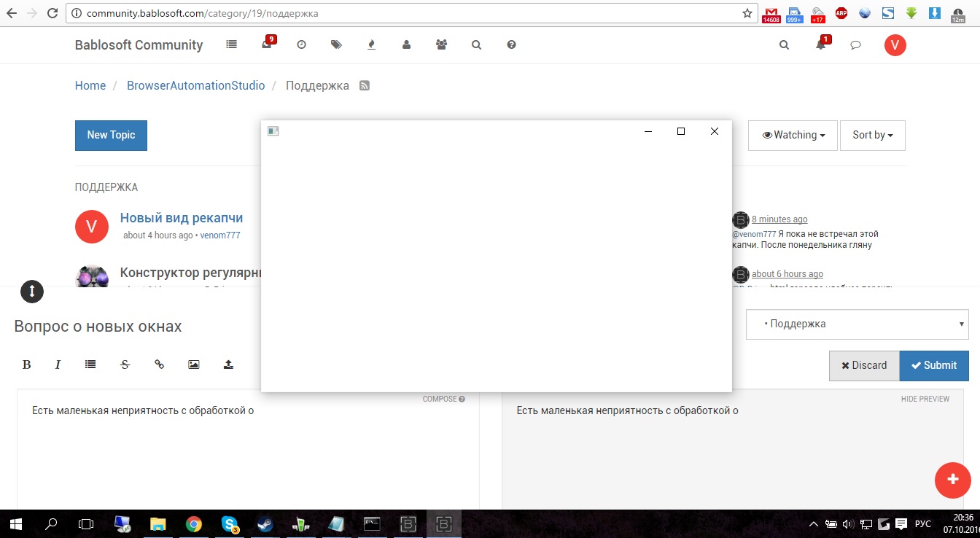
Task: Open Chrome from the taskbar
Action: tap(193, 523)
